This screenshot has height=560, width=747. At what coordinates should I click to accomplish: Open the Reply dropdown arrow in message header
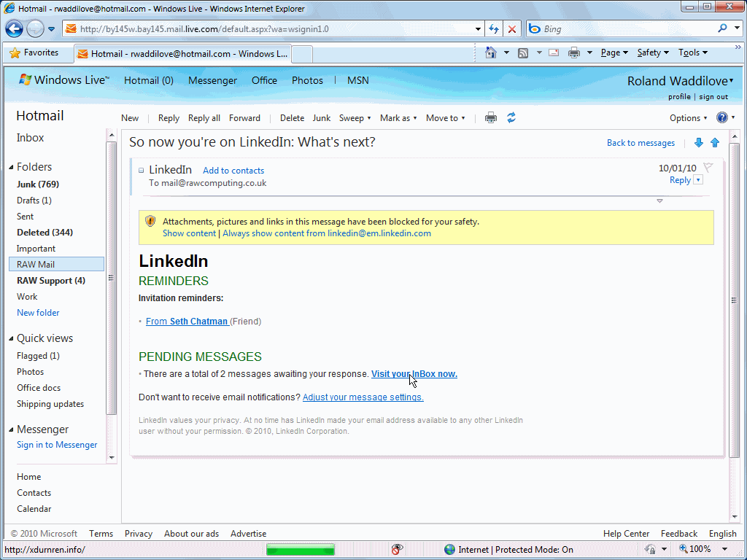click(x=698, y=180)
